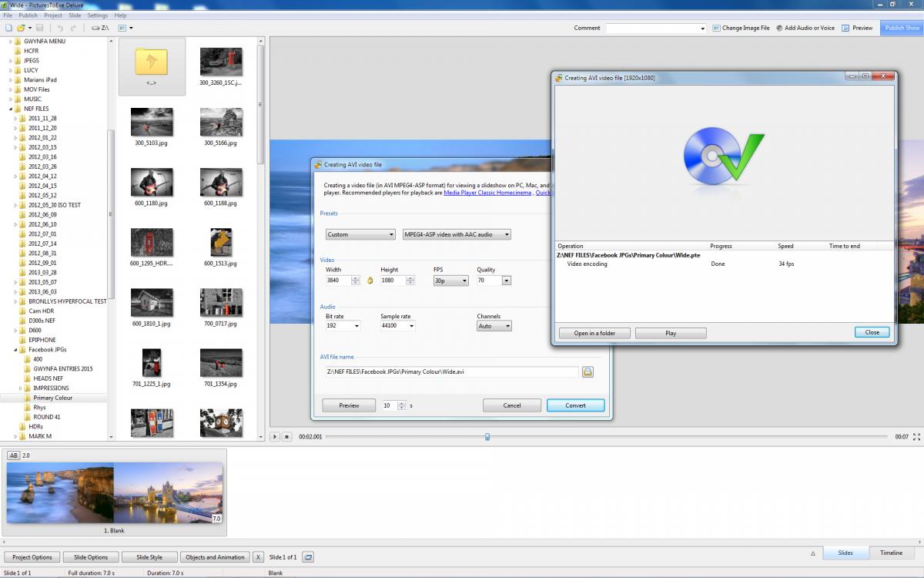Click the Redo arrow icon

coord(75,28)
